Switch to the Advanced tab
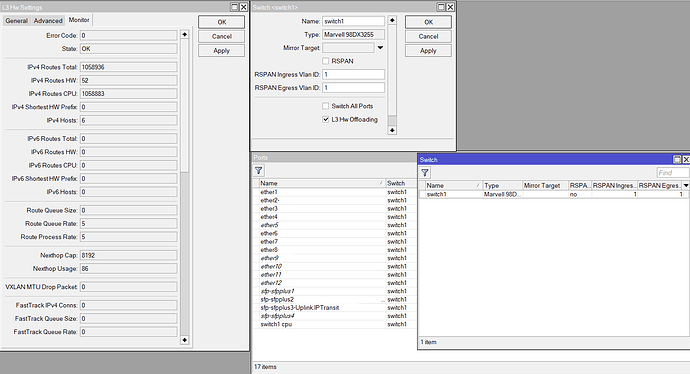This screenshot has width=690, height=374. tap(48, 21)
